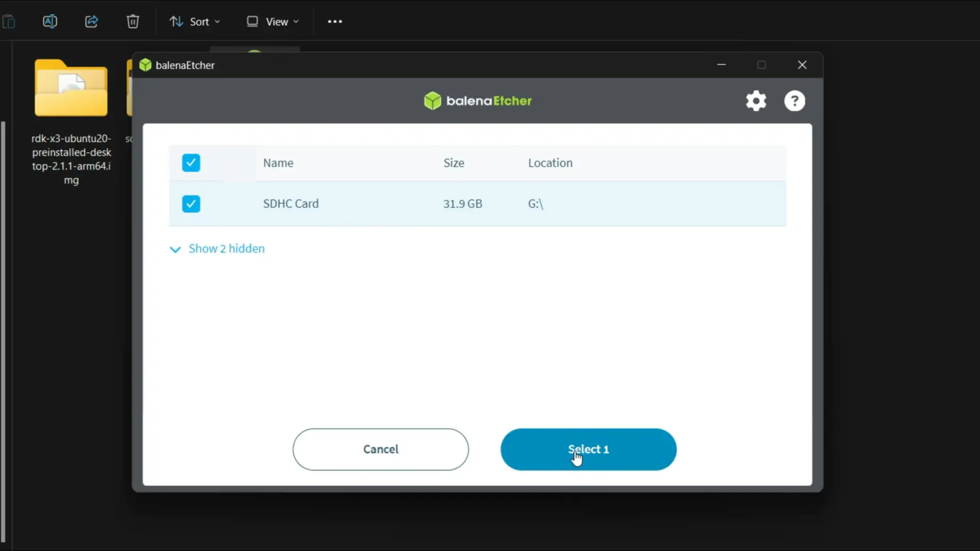Open the Sort dropdown in Explorer

194,21
